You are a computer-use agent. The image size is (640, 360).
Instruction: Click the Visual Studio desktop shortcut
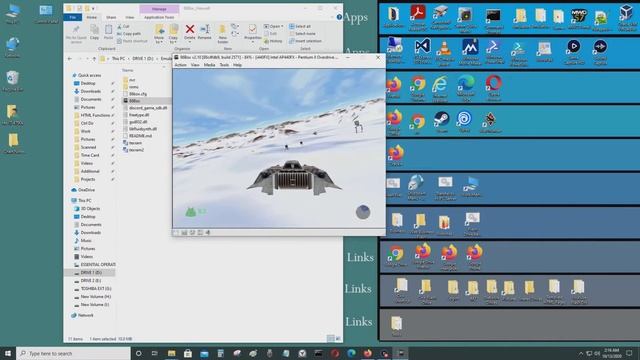tap(422, 51)
